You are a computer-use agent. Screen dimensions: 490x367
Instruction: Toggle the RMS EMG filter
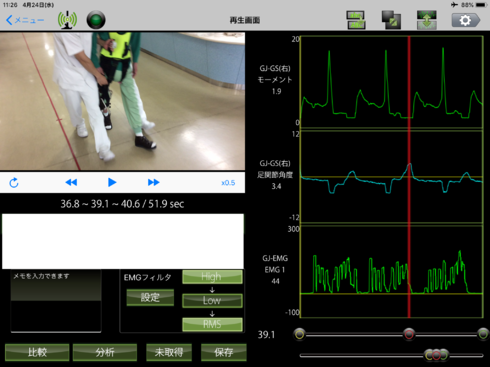coord(212,324)
